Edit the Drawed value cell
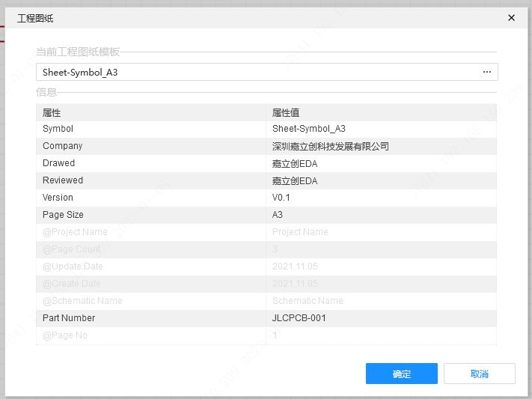 (380, 163)
